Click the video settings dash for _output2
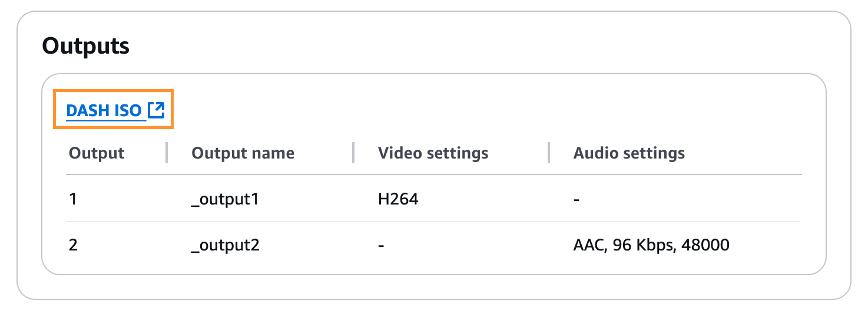The width and height of the screenshot is (868, 310). click(381, 245)
